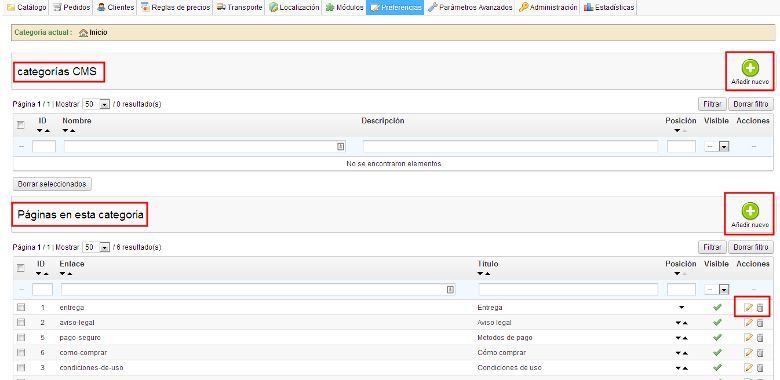
Task: Select the Preferencias tab
Action: (x=395, y=7)
